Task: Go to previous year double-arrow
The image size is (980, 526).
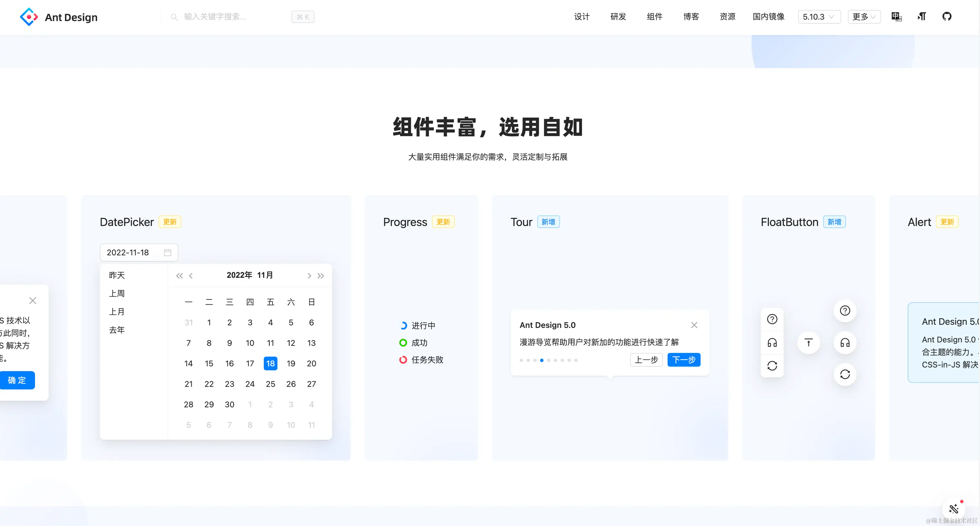Action: pyautogui.click(x=179, y=276)
